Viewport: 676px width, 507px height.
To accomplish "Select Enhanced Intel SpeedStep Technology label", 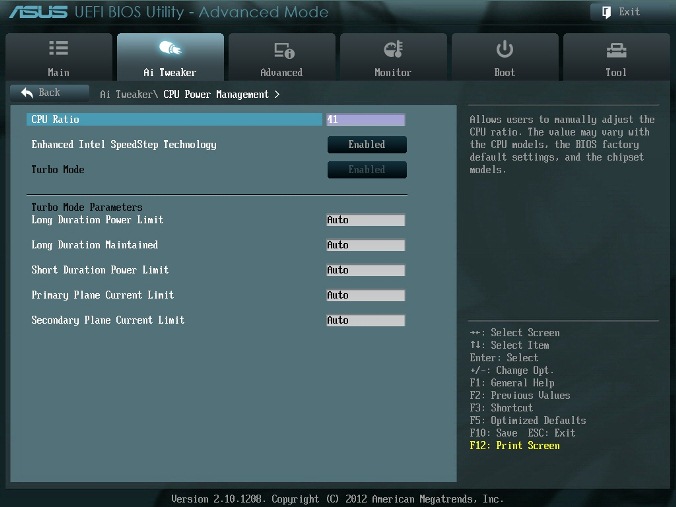I will pyautogui.click(x=124, y=145).
